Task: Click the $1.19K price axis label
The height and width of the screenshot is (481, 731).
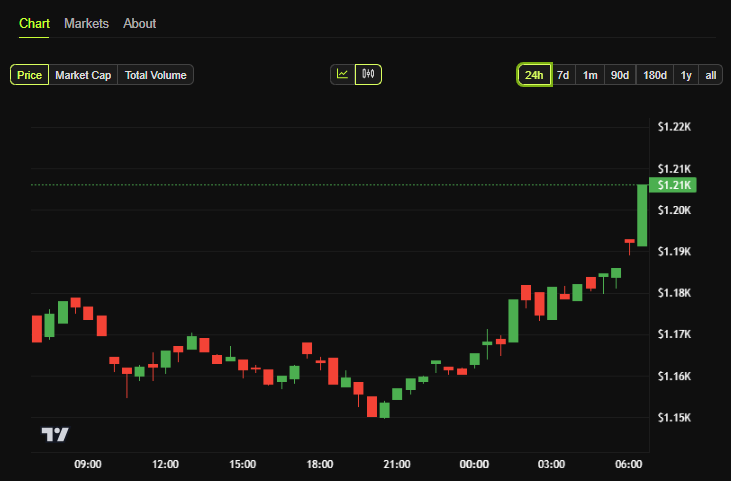Action: [x=674, y=252]
